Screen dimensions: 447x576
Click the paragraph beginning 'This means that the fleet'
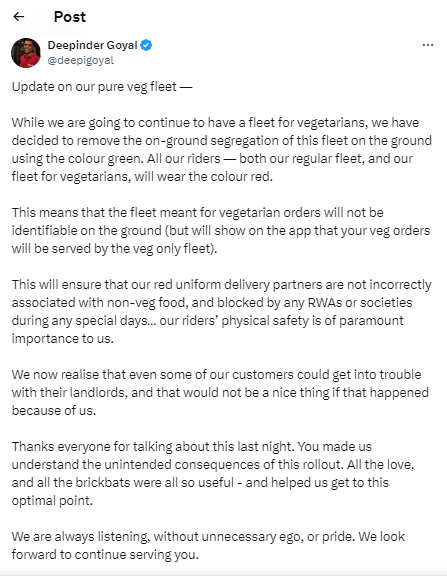221,230
